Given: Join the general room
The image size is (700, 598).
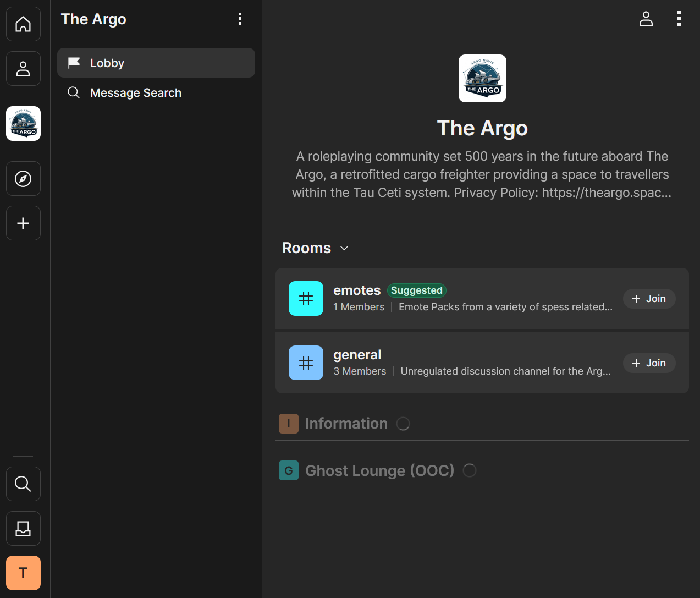Looking at the screenshot, I should point(649,363).
